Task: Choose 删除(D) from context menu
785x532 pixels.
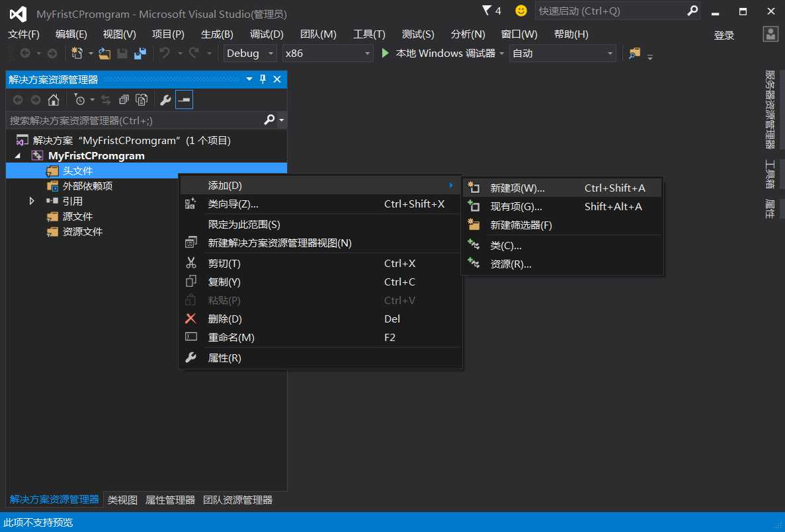Action: coord(320,319)
